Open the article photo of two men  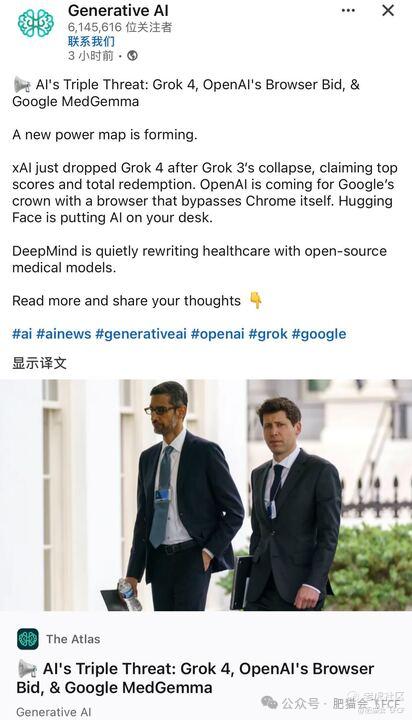pos(206,495)
